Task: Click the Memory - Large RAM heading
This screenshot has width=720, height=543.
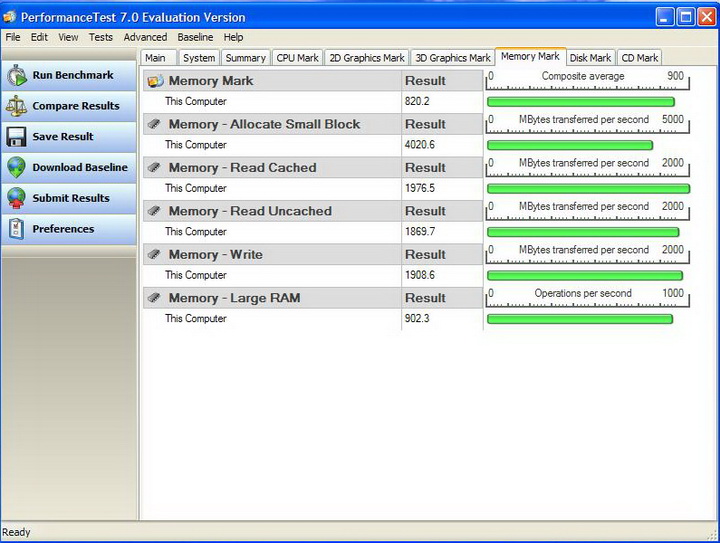Action: [235, 298]
